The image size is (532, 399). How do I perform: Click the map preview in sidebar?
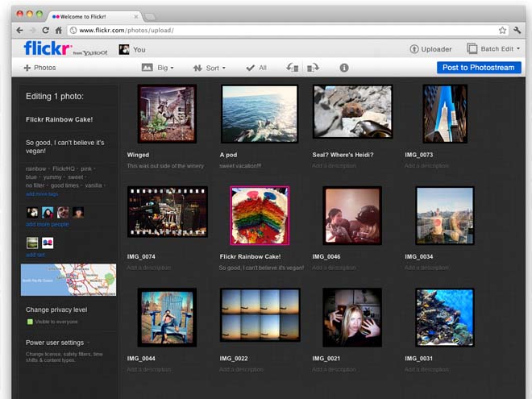pos(69,280)
